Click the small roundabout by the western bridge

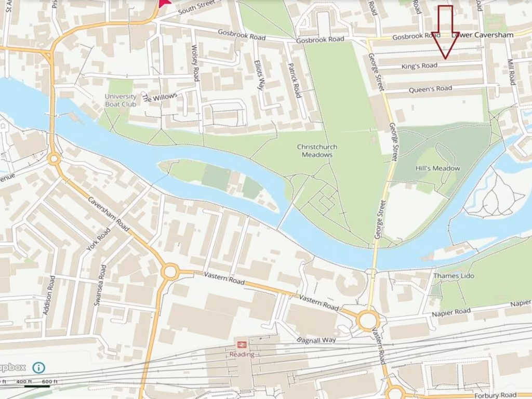(x=54, y=159)
